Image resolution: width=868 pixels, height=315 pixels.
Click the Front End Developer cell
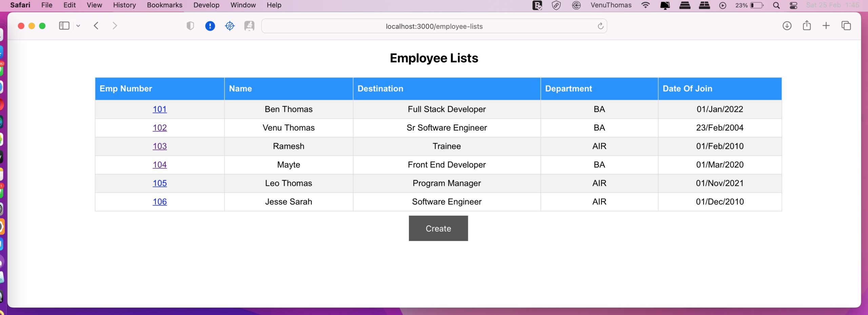pos(447,165)
